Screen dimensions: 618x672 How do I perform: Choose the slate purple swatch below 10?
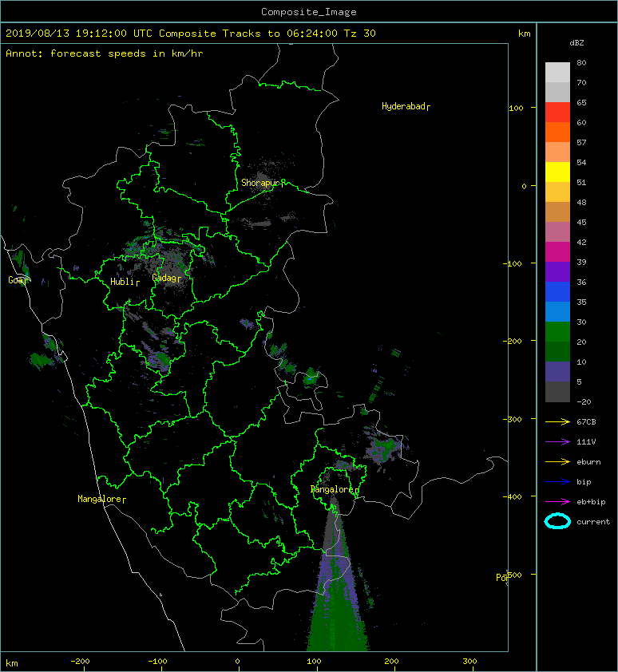pos(557,371)
